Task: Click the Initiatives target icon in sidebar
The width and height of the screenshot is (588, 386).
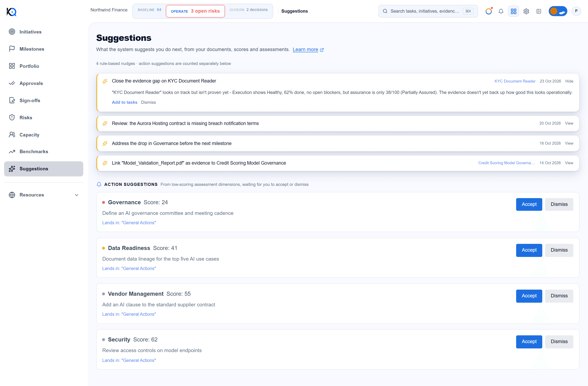Action: [12, 32]
